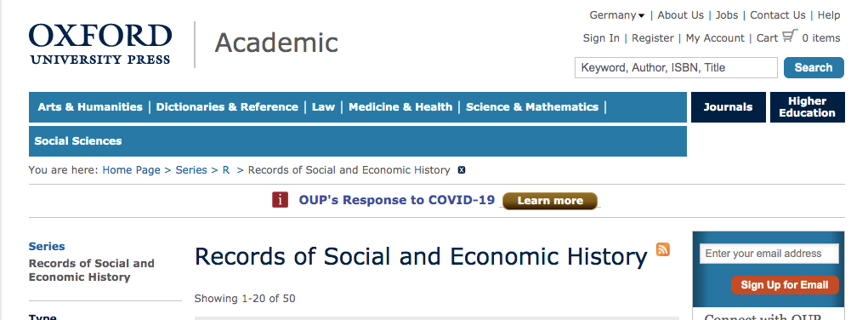Open the Higher Education section
The height and width of the screenshot is (320, 868).
(807, 107)
